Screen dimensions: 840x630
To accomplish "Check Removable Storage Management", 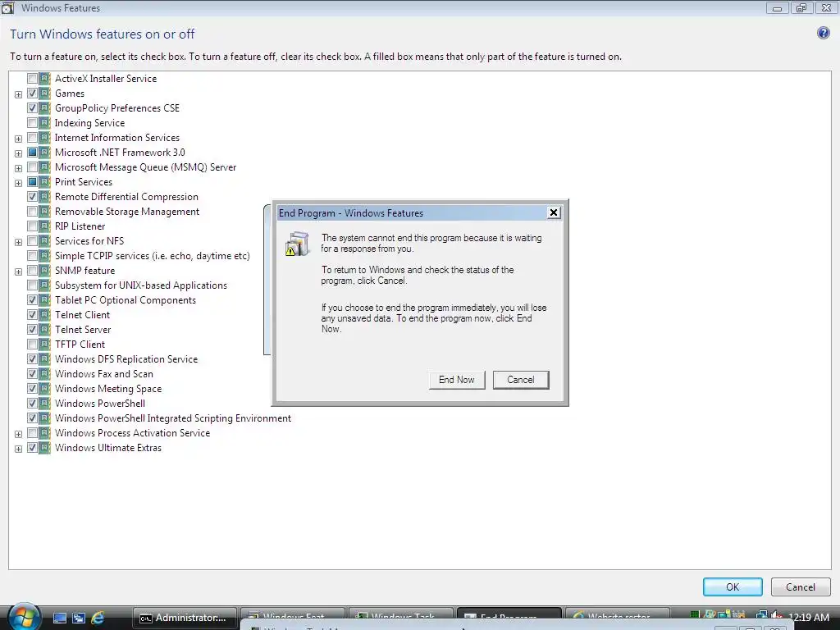I will pyautogui.click(x=32, y=212).
